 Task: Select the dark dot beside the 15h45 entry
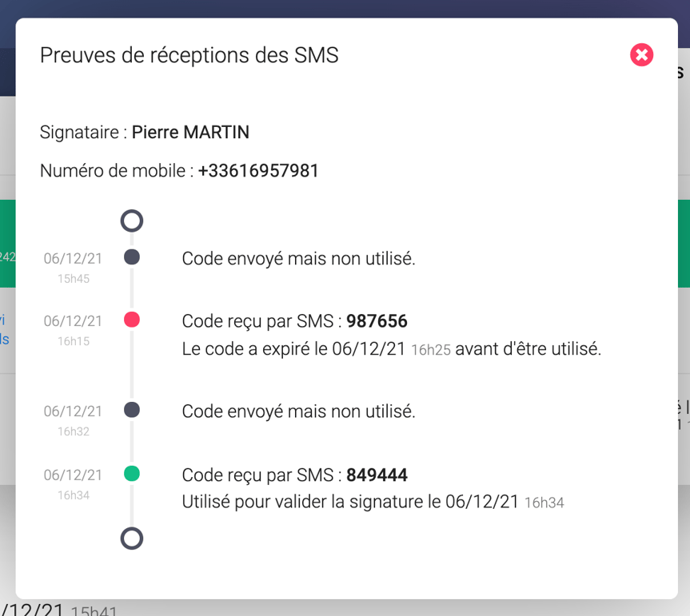click(x=131, y=256)
